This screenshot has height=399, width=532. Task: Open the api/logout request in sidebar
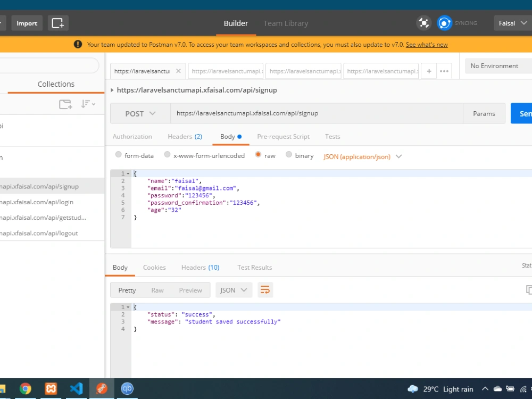pos(52,233)
